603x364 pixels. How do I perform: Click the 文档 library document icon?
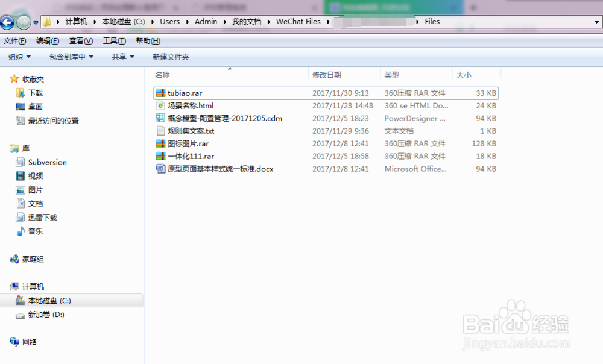[21, 204]
